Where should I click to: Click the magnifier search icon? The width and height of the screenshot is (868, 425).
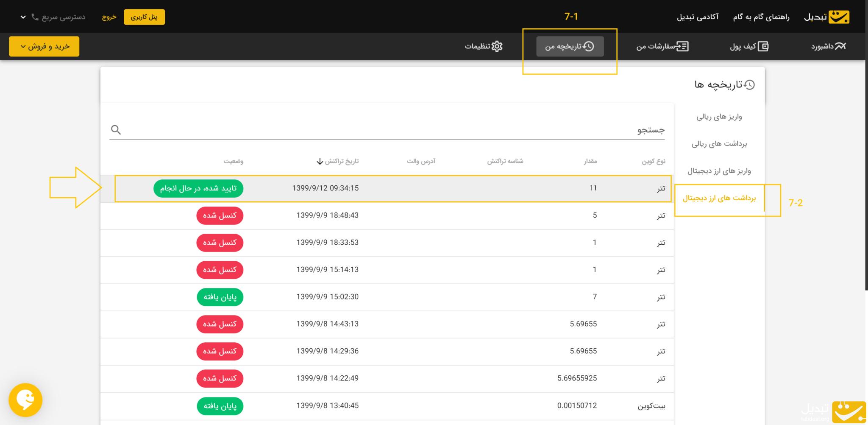(116, 130)
